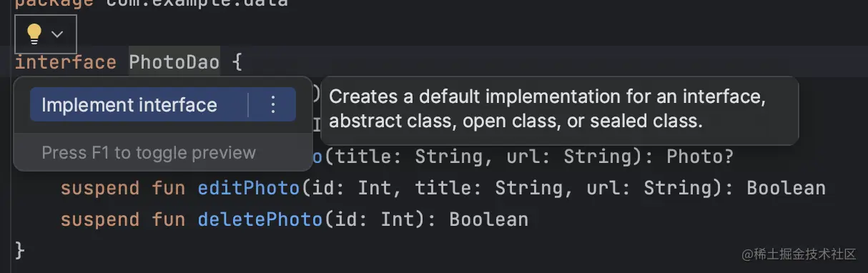This screenshot has width=868, height=273.
Task: Click the deletePhoto function name
Action: pyautogui.click(x=260, y=219)
